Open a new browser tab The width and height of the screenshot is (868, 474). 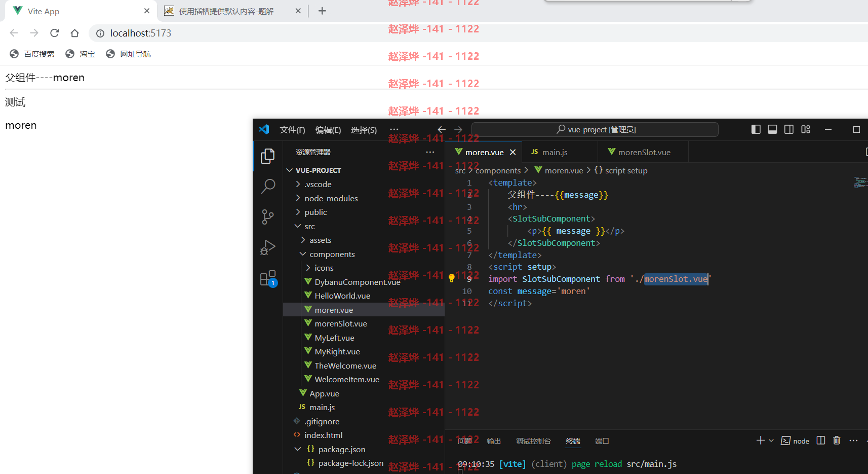pyautogui.click(x=322, y=11)
